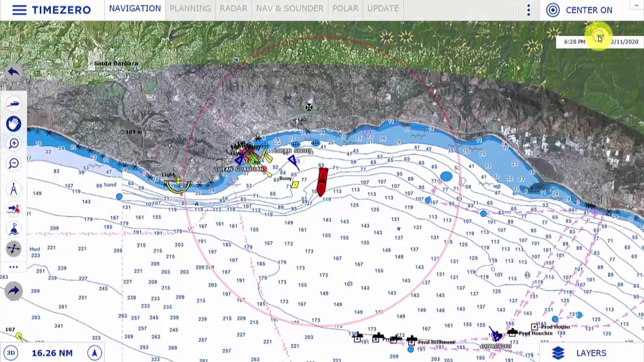Switch to the Polar tab
Viewport: 644px width, 362px height.
[345, 9]
